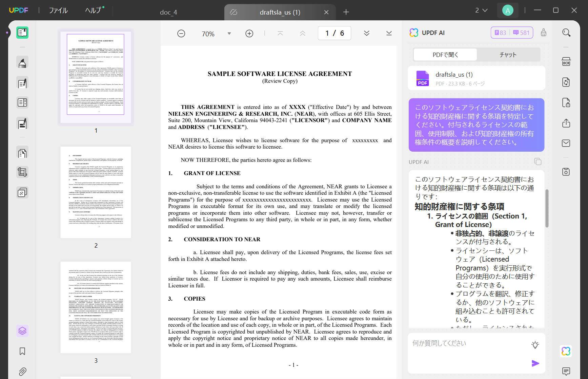Viewport: 588px width, 379px height.
Task: Share this file icon
Action: (566, 123)
